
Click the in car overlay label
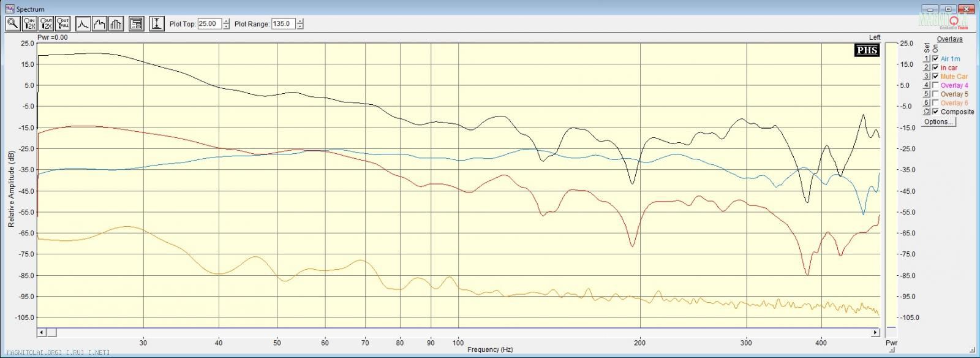949,68
